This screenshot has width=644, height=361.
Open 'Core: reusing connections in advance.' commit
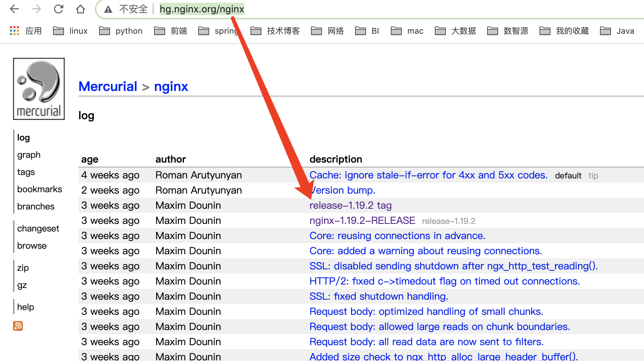pos(397,236)
